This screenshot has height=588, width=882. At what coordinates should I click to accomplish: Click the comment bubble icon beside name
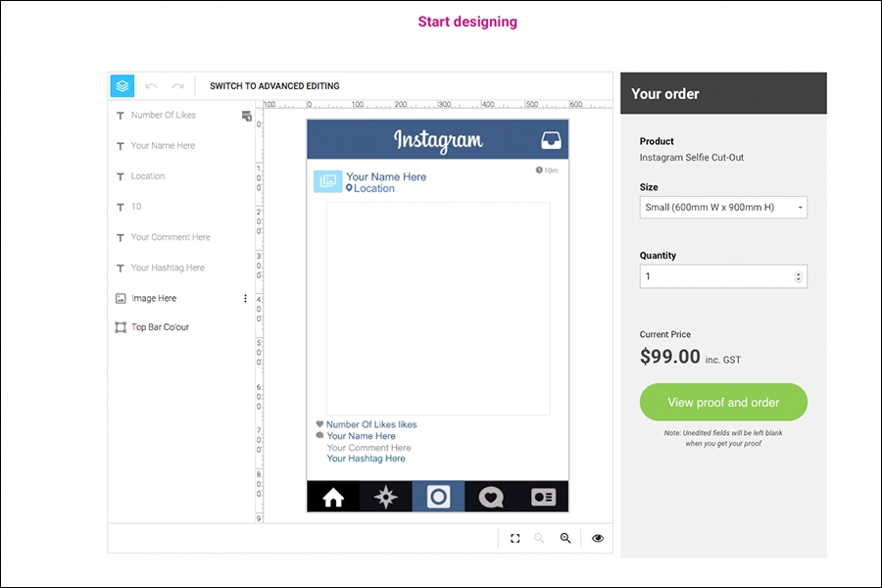[319, 435]
